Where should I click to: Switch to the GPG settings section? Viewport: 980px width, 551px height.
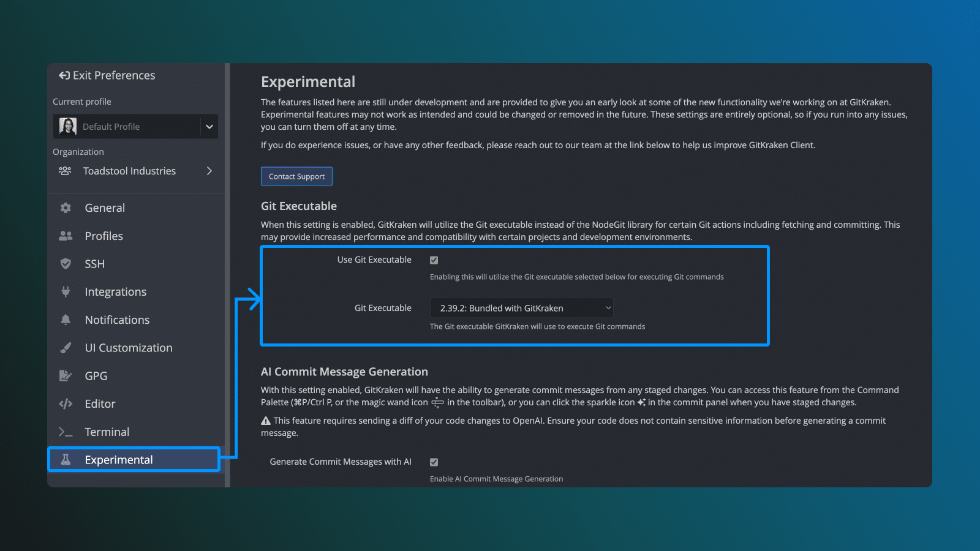[x=96, y=375]
